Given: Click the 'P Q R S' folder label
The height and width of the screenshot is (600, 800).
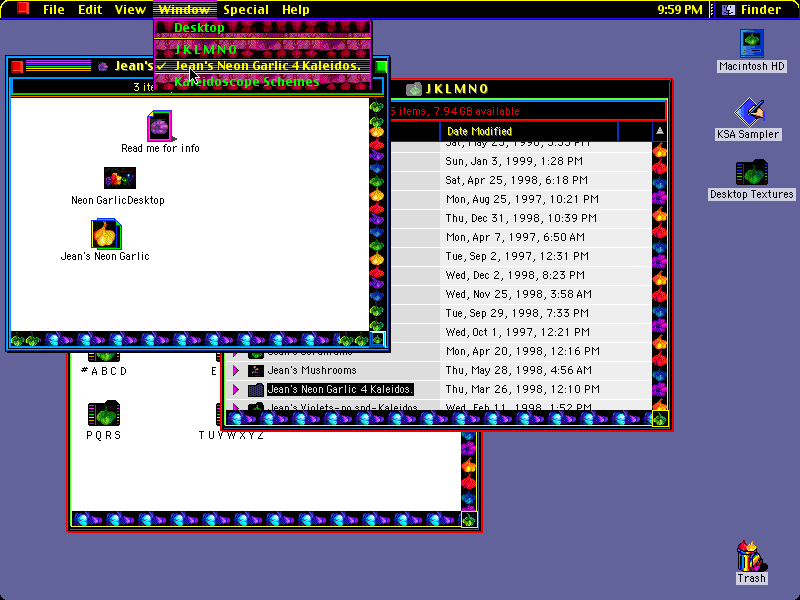Looking at the screenshot, I should [104, 435].
